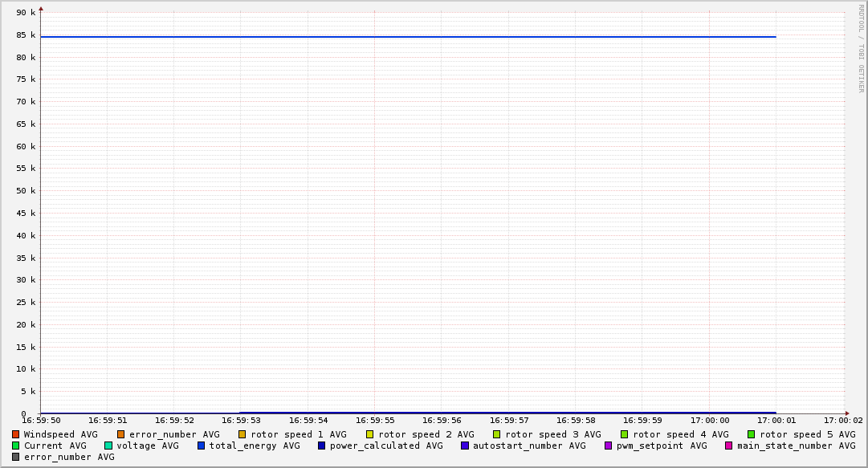Click the power_calculated AVG legend label
868x468 pixels.
click(x=385, y=446)
